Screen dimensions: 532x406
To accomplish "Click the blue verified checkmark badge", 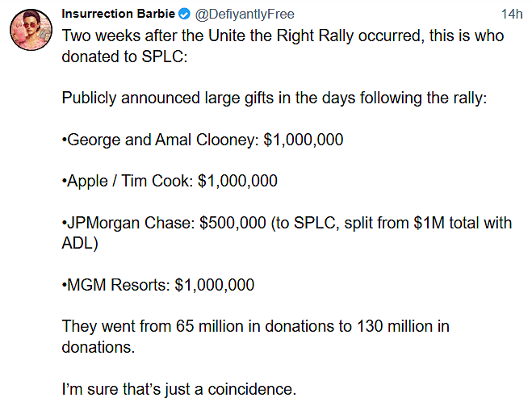I will 185,14.
